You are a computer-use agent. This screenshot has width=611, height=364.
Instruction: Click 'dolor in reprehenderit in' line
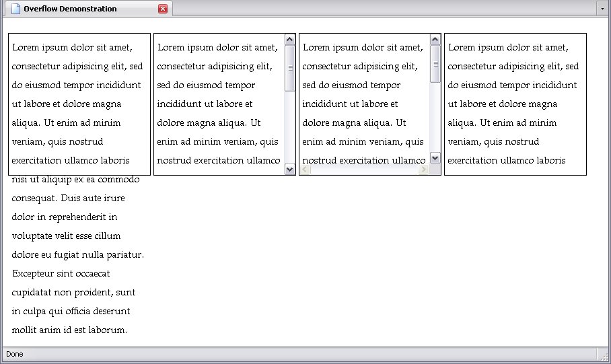pos(65,217)
